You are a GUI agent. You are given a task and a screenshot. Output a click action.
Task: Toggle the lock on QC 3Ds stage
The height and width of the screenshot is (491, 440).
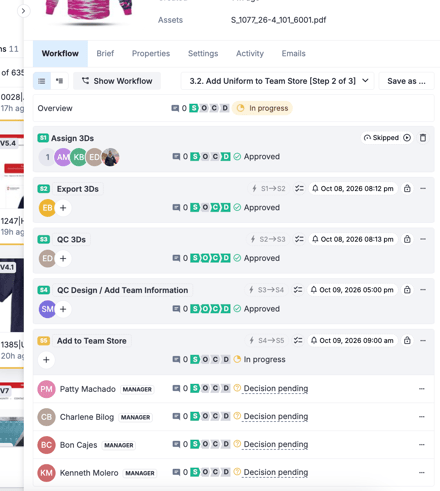pos(407,239)
